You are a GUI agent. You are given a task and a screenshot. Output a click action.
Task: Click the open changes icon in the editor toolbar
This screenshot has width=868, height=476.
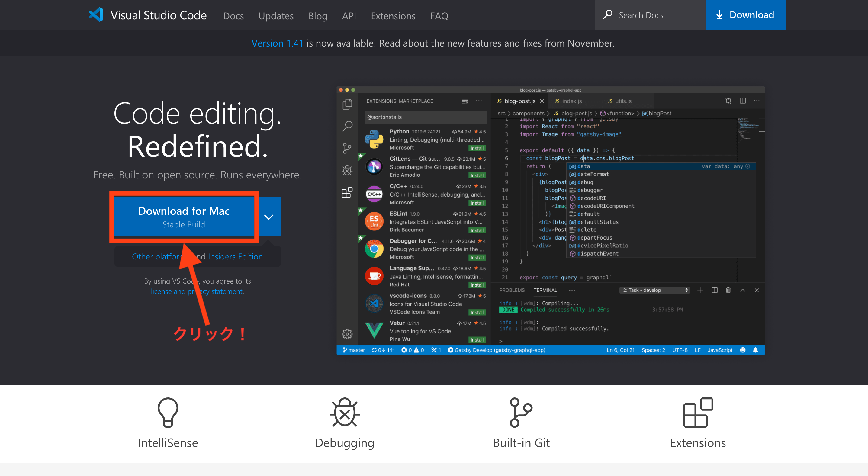pos(728,101)
